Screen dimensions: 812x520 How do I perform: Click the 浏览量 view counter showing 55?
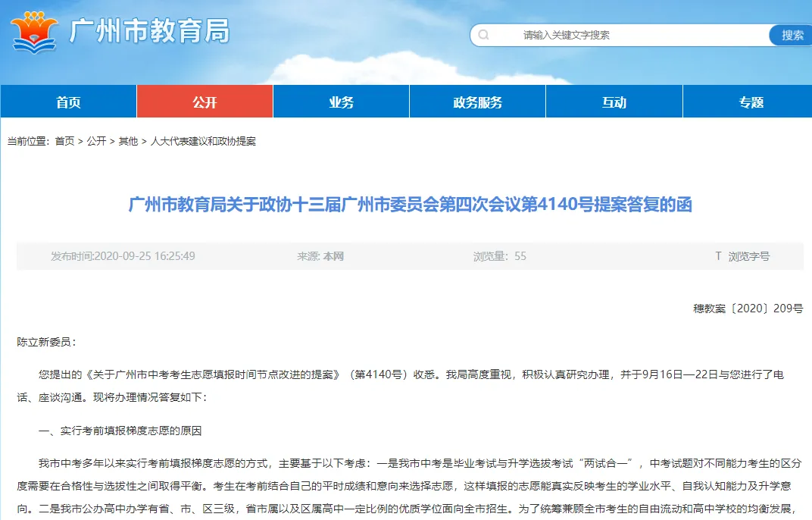[x=498, y=256]
